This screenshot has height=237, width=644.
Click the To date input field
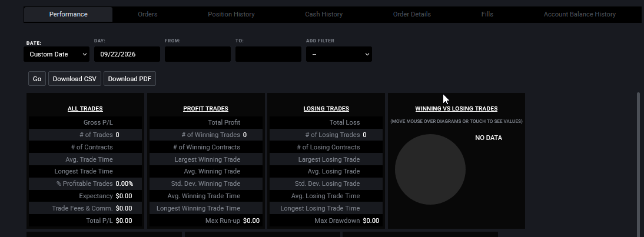[268, 54]
